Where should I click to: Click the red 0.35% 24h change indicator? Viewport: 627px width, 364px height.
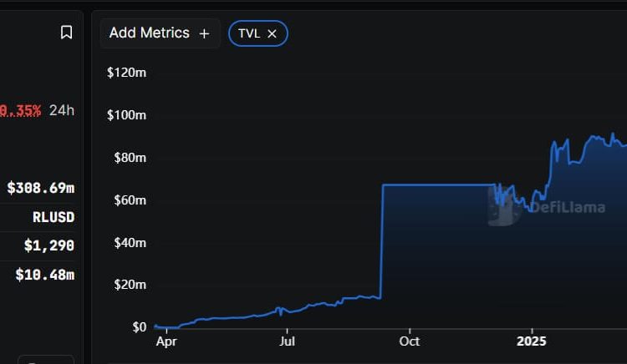(20, 110)
